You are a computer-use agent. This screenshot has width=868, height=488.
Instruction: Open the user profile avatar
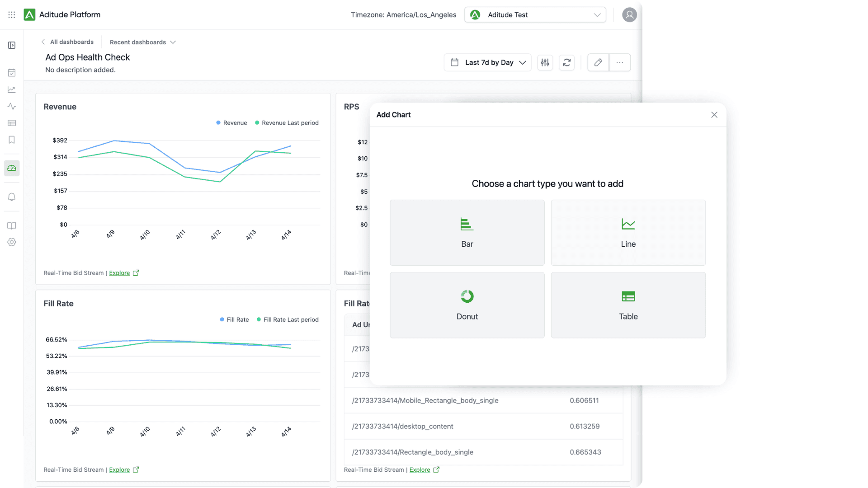point(629,15)
